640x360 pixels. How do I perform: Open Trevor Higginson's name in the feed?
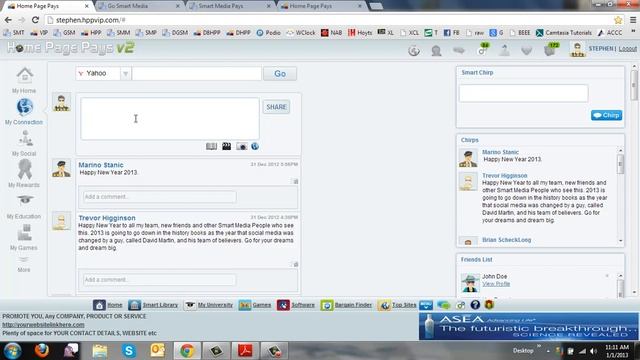(107, 218)
